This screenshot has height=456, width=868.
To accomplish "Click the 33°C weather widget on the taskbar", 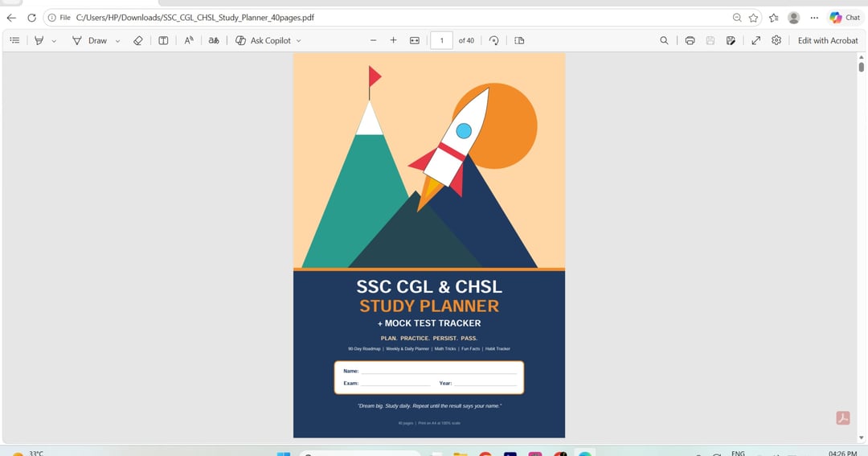I will point(27,453).
